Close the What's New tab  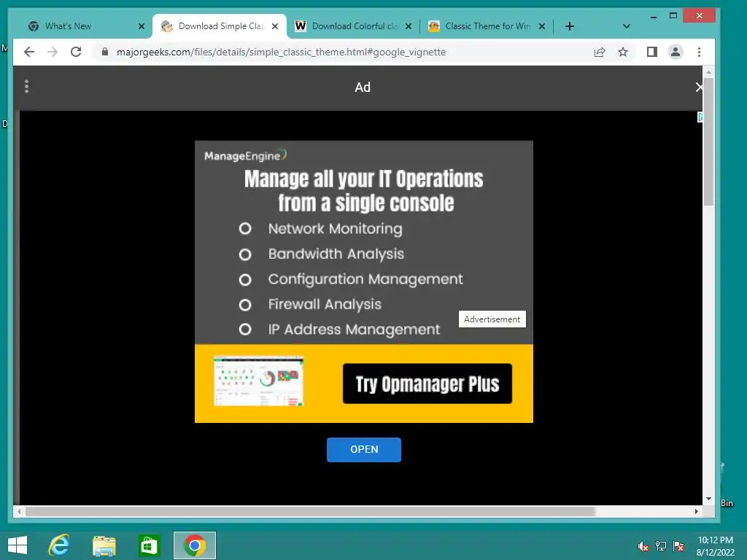(x=142, y=26)
